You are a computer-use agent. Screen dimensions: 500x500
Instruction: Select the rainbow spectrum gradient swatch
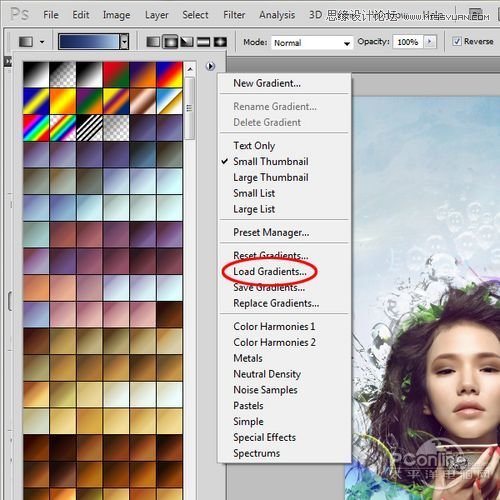36,128
